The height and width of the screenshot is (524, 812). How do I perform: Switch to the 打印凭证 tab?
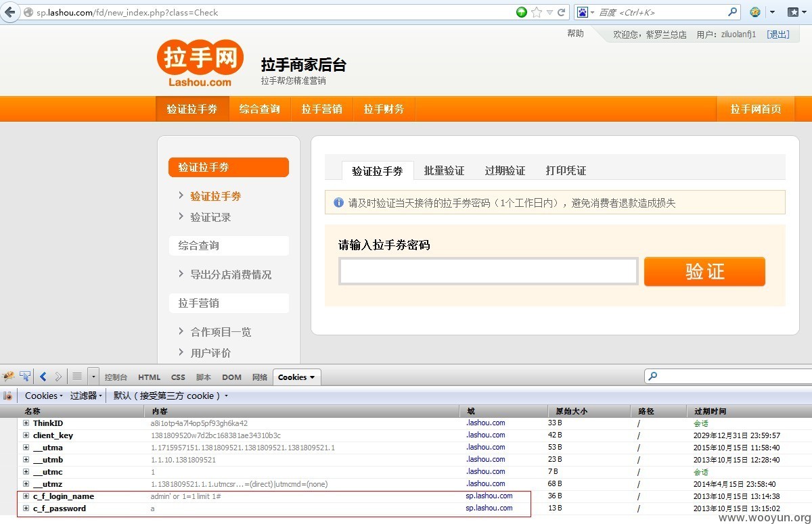click(x=566, y=170)
